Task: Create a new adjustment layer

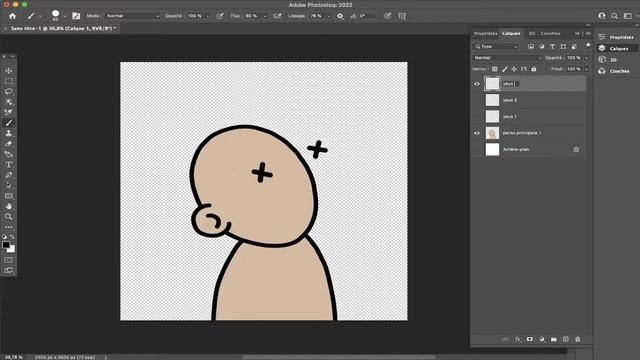Action: point(542,339)
